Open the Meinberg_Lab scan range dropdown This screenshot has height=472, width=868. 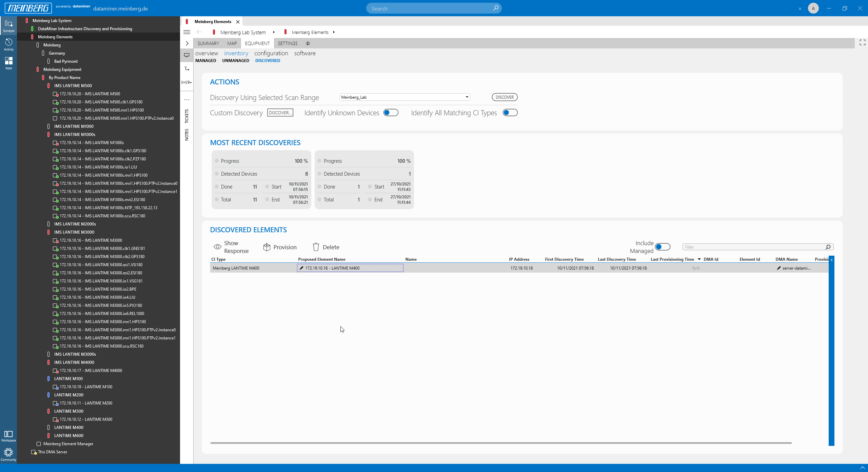[x=405, y=97]
